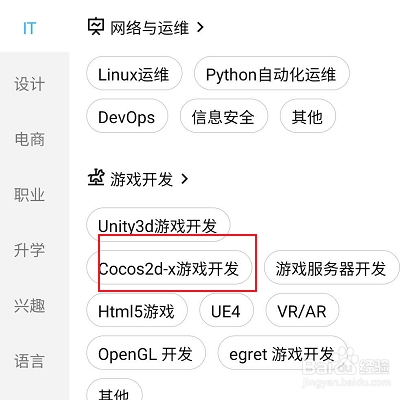Image resolution: width=419 pixels, height=400 pixels.
Task: Go to the 升学 sidebar category
Action: pos(29,250)
